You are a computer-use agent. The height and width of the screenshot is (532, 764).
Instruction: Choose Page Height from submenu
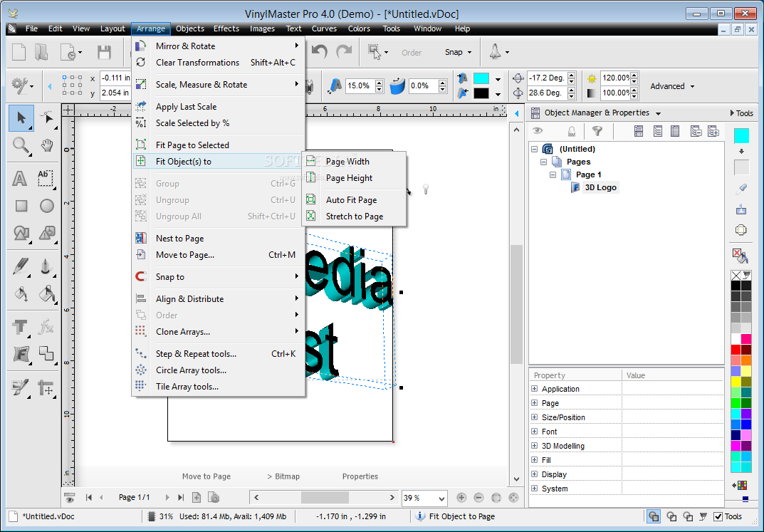click(x=354, y=178)
